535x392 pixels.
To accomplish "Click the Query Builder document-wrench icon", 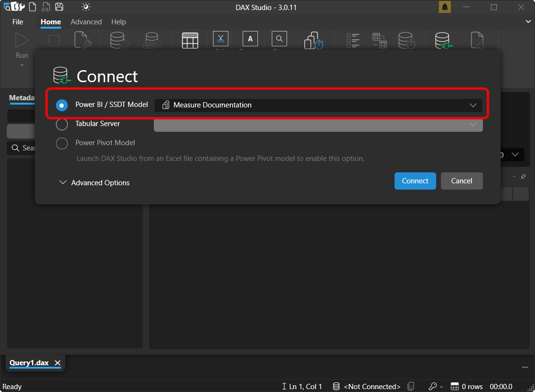I will 83,40.
